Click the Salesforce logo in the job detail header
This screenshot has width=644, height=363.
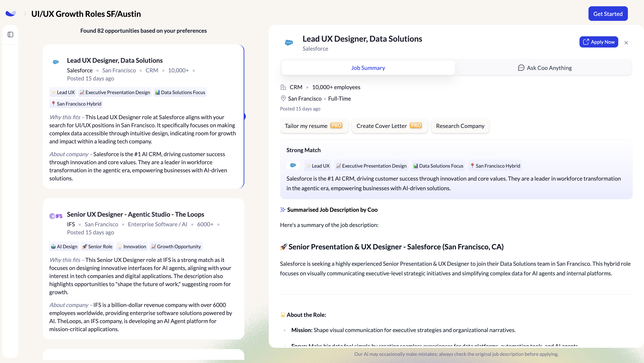click(289, 42)
